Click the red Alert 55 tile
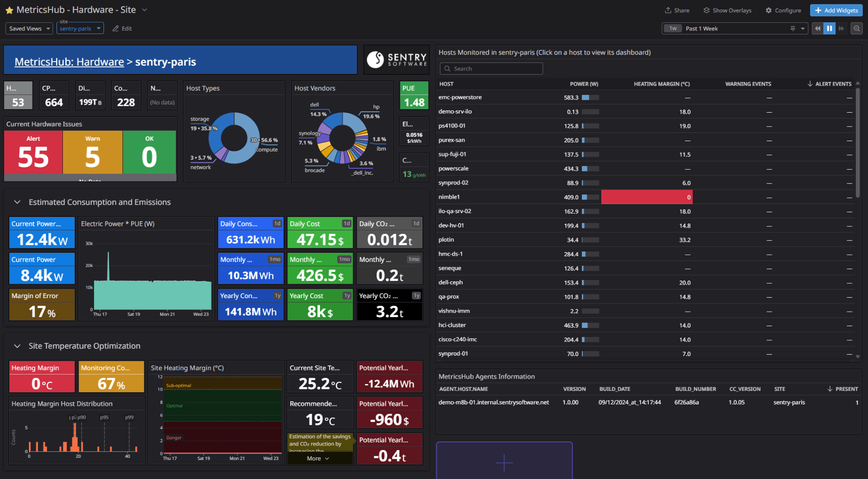868x479 pixels. [33, 152]
